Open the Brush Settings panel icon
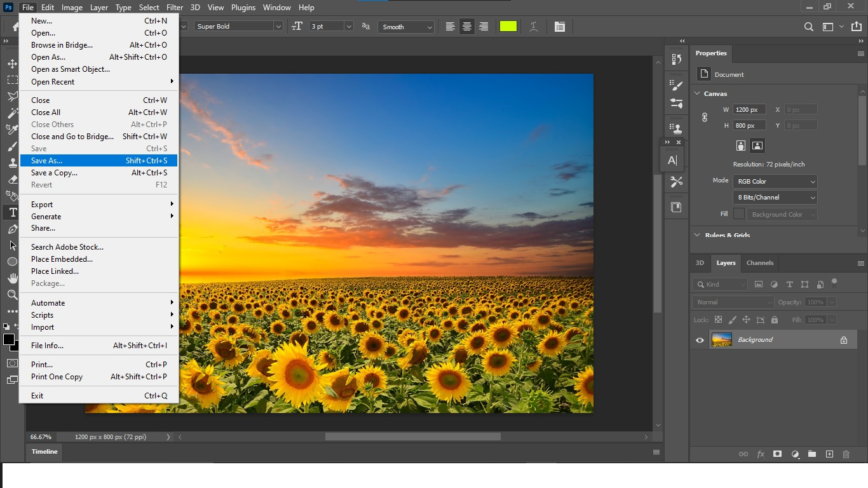This screenshot has height=488, width=868. tap(676, 86)
